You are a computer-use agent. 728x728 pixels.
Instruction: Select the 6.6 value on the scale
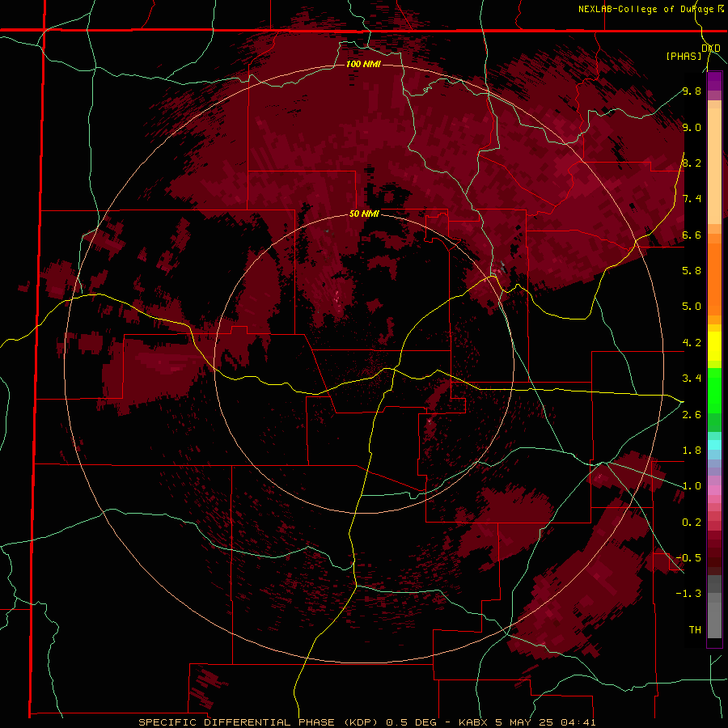point(692,235)
